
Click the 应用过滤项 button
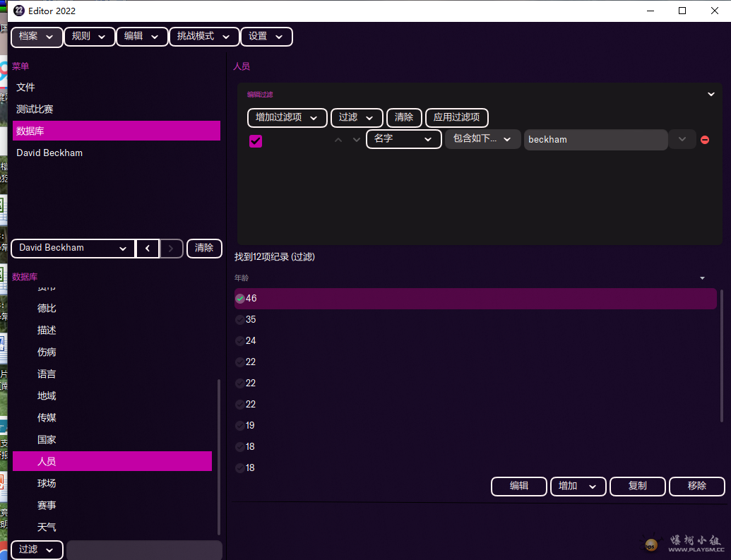point(456,117)
